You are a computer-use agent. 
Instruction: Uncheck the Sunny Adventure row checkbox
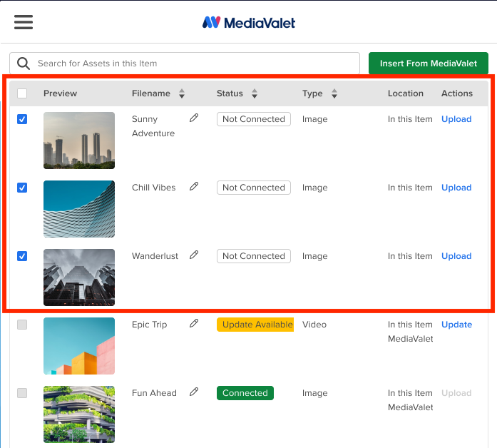(x=22, y=119)
